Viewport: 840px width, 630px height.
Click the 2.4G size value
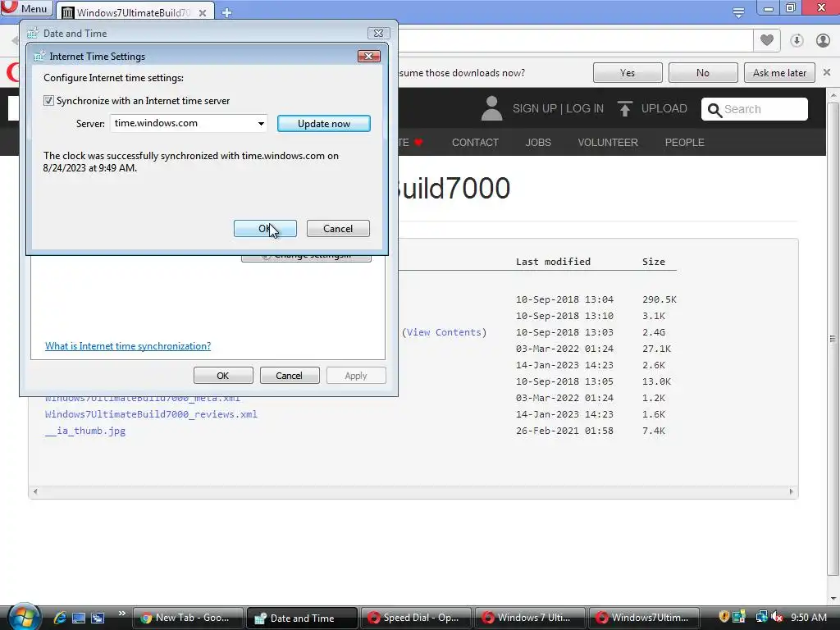tap(654, 332)
